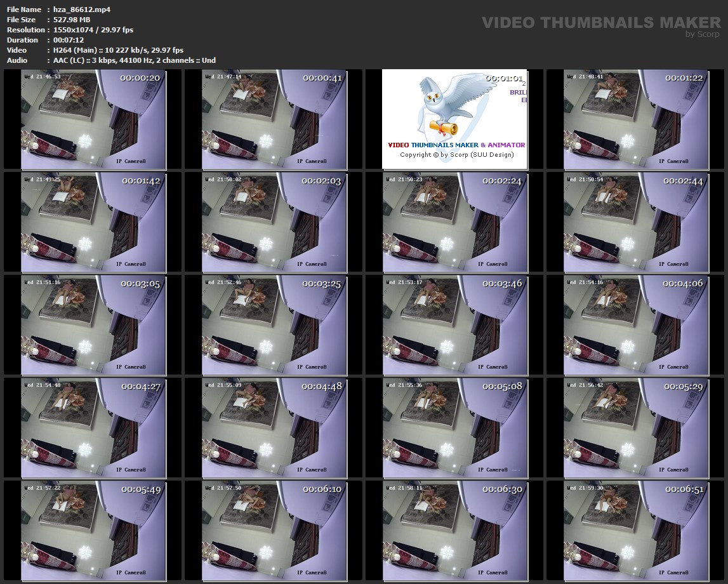The height and width of the screenshot is (584, 728).
Task: Choose the frame at 00:03:05
Action: pos(93,326)
